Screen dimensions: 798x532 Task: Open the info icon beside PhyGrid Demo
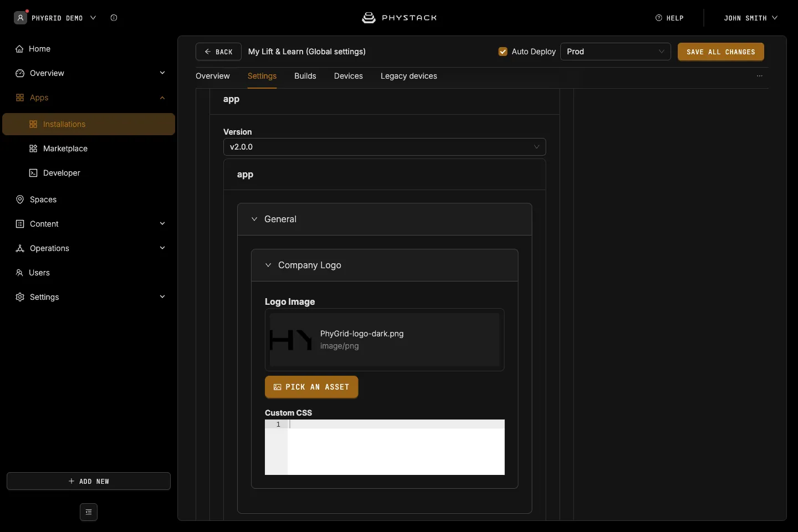click(114, 18)
